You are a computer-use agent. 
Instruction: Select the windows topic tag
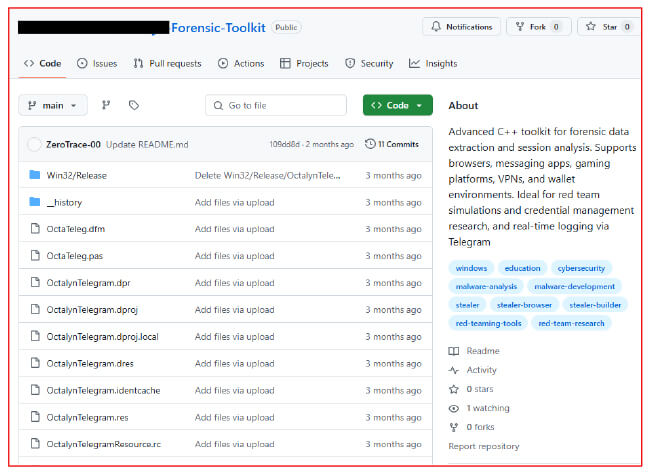pos(471,268)
